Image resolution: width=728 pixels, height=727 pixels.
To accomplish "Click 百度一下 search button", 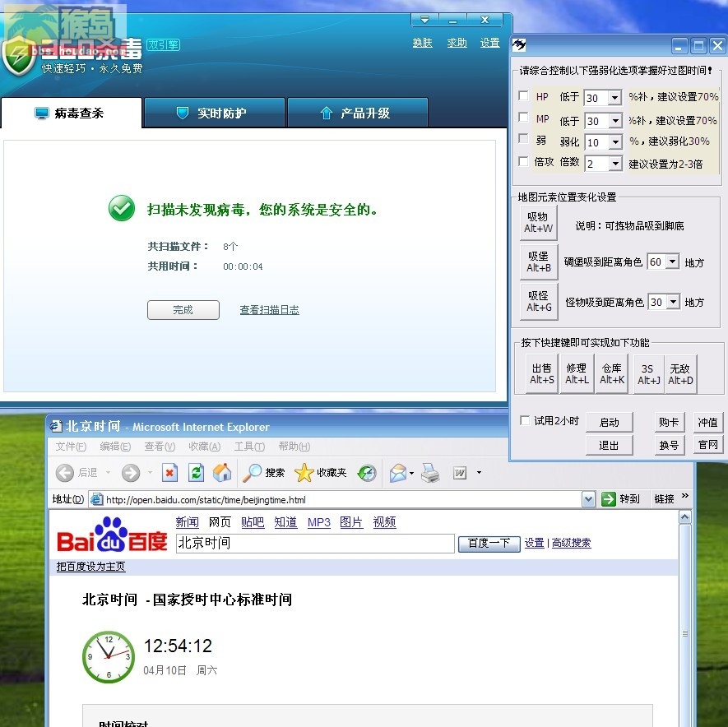I will (x=489, y=543).
